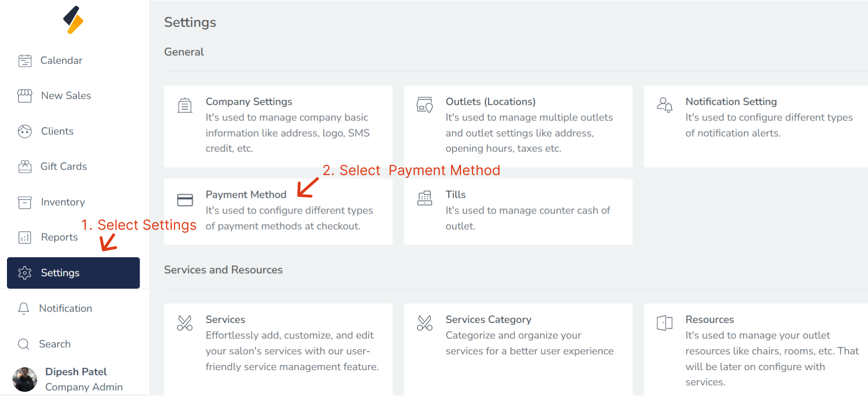868x396 pixels.
Task: Go to Reports in the sidebar
Action: pos(59,237)
